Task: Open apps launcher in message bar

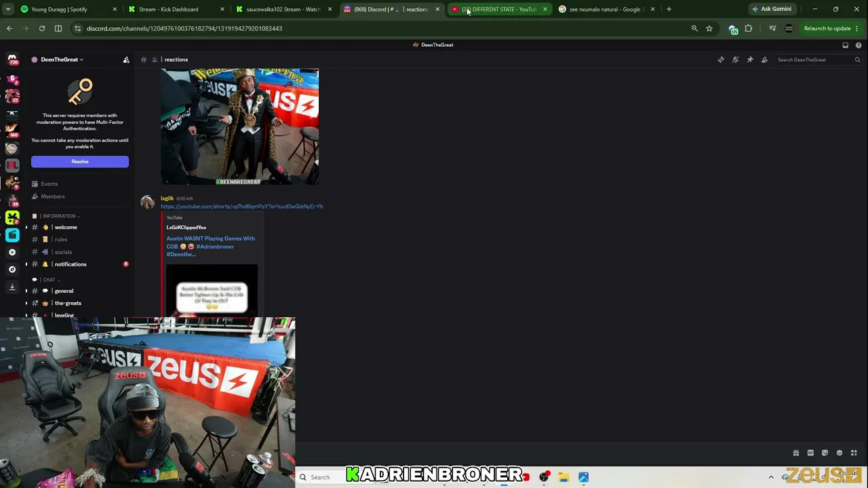Action: (854, 453)
